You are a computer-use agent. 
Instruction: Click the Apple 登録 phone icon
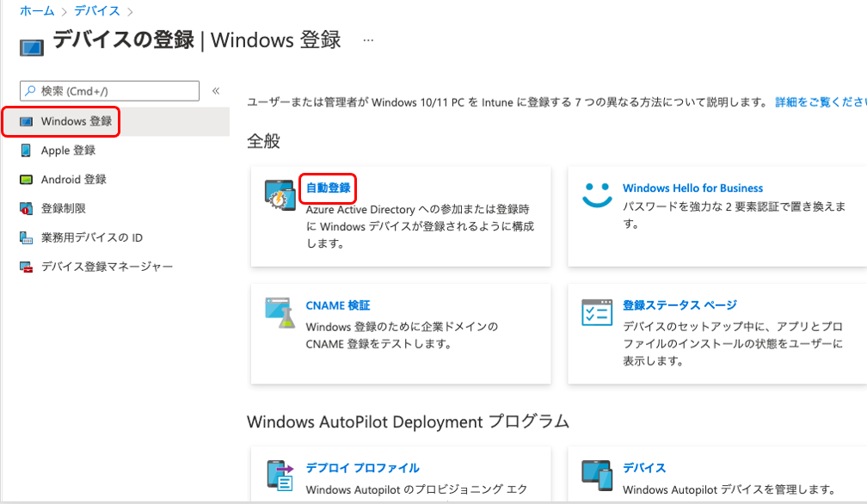[26, 151]
